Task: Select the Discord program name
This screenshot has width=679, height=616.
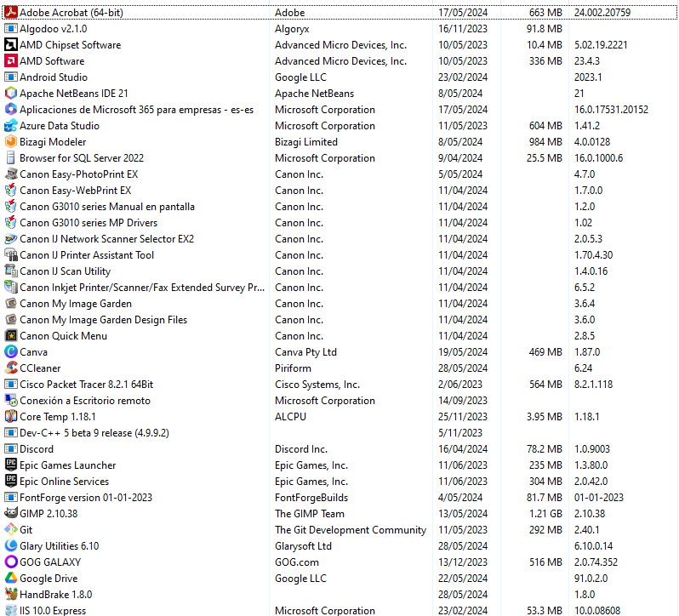Action: click(x=37, y=449)
